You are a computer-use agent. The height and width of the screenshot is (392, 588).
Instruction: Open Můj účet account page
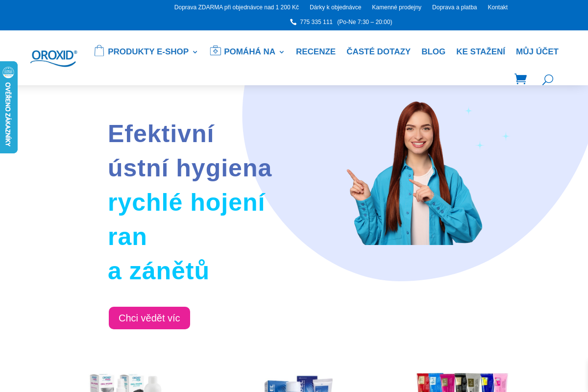point(537,51)
